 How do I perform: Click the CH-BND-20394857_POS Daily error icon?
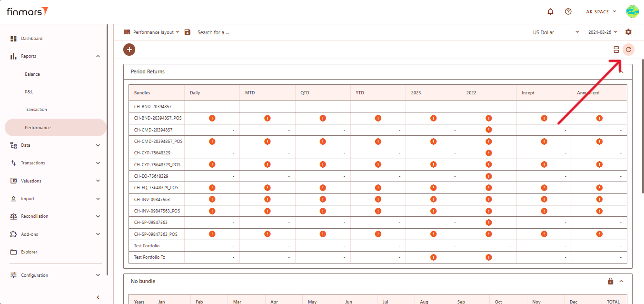pos(212,118)
